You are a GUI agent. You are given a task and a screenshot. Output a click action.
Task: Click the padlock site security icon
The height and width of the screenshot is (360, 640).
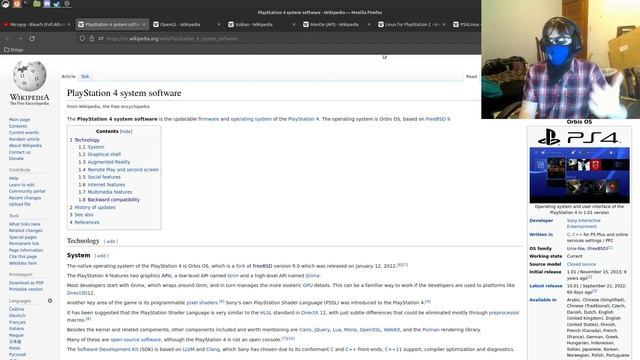pos(91,38)
